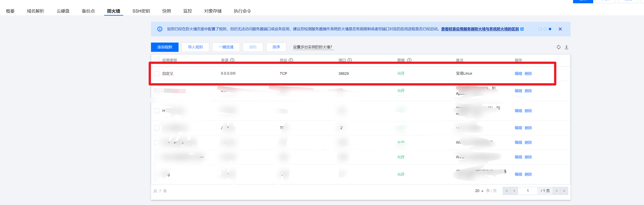The height and width of the screenshot is (205, 644).
Task: Delete the 宝塔Linux rule
Action: pyautogui.click(x=528, y=73)
